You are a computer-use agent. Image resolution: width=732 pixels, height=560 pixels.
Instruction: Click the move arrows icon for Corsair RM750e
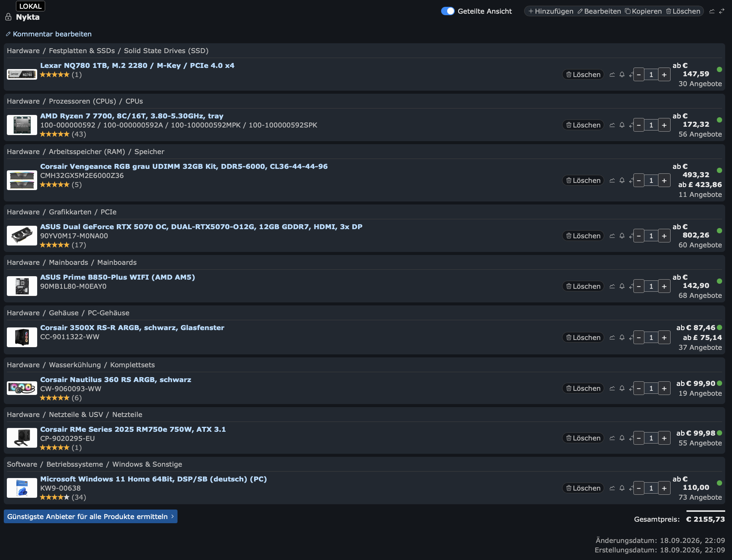[x=631, y=438]
